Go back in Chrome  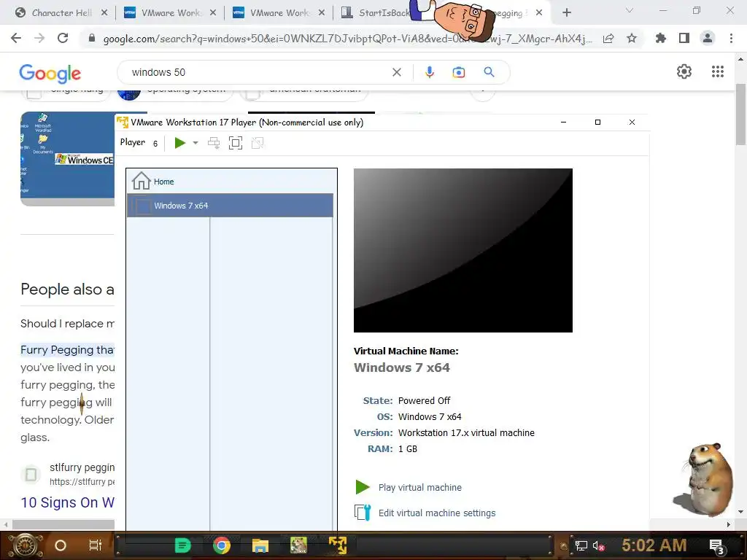pyautogui.click(x=16, y=38)
